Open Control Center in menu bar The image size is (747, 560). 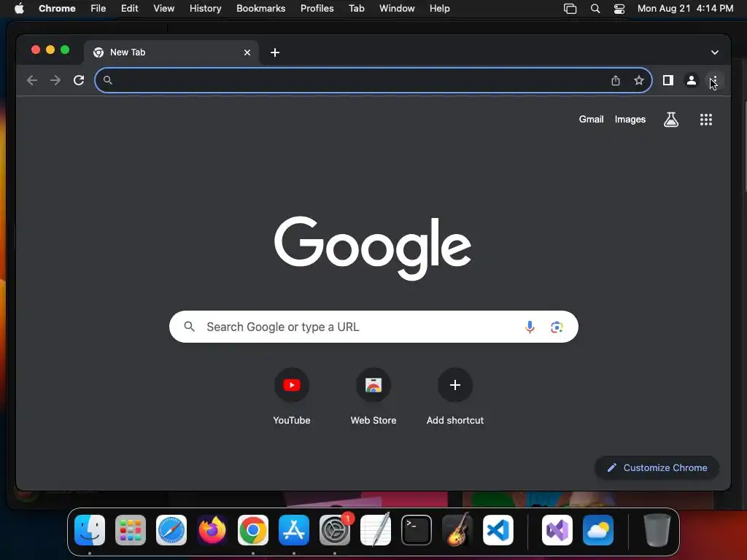(619, 9)
